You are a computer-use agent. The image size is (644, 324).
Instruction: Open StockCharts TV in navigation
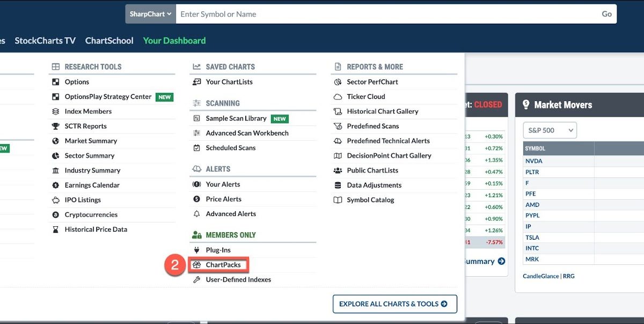(x=45, y=40)
